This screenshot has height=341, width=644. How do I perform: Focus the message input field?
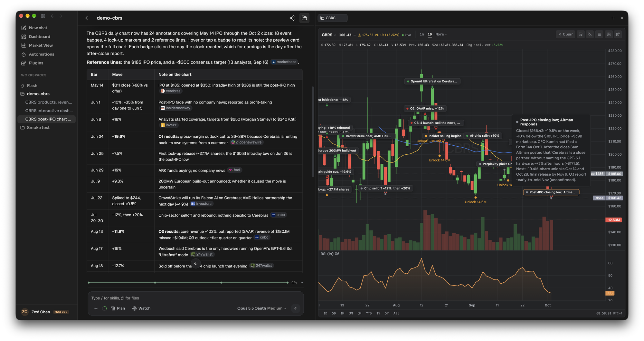click(195, 298)
